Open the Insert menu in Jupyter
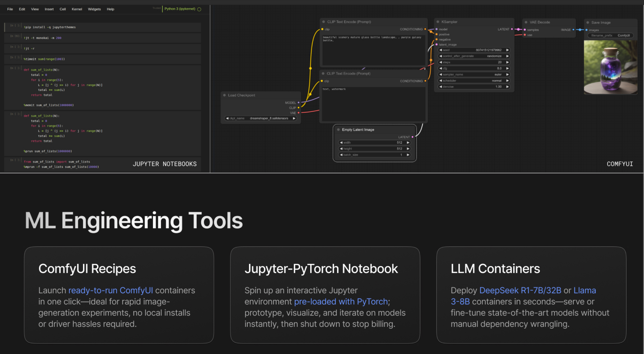This screenshot has width=644, height=354. [49, 9]
